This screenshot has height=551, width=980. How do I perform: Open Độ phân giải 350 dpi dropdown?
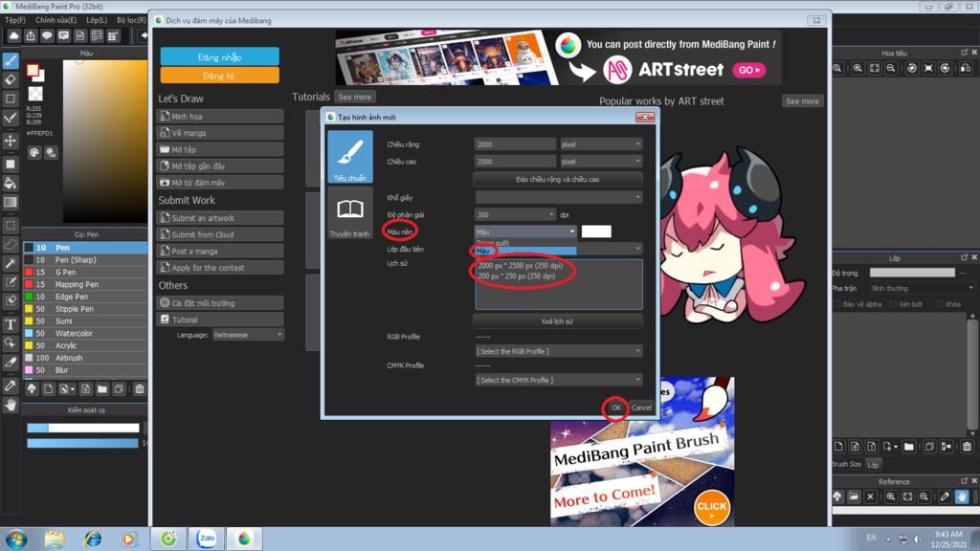[515, 214]
